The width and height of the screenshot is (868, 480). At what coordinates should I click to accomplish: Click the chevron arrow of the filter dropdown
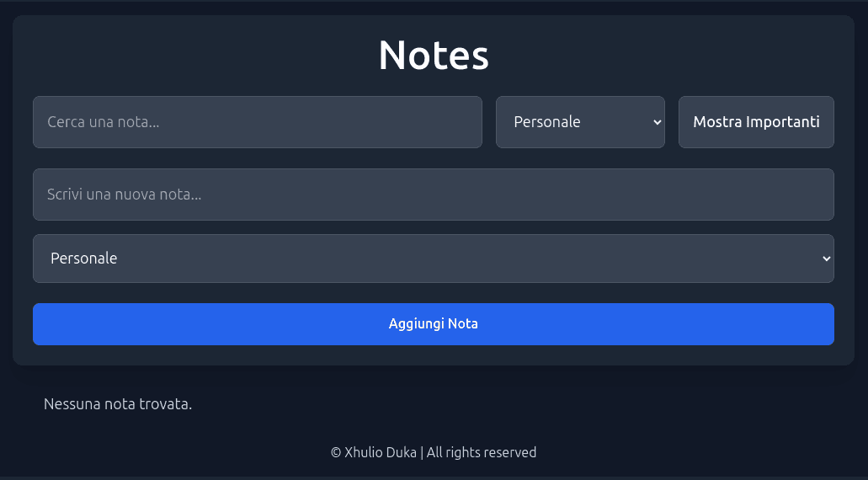point(658,122)
